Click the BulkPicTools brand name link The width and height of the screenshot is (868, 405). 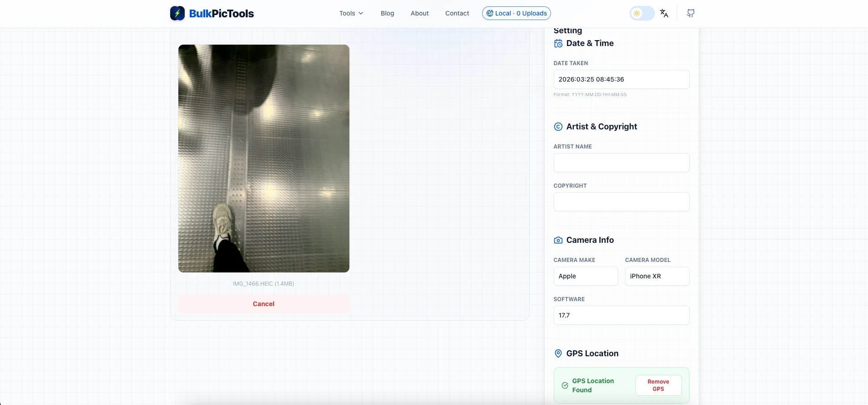221,14
